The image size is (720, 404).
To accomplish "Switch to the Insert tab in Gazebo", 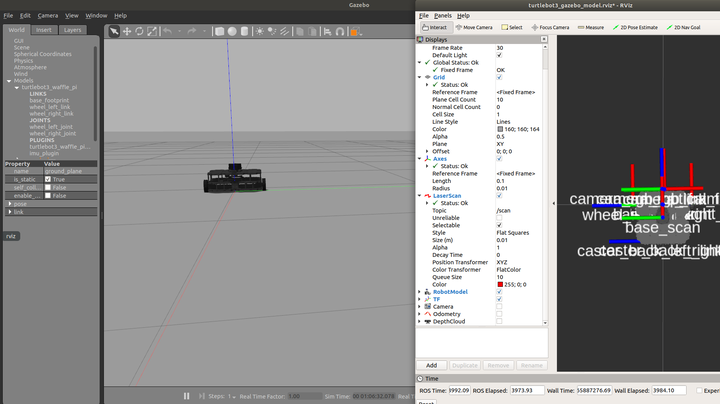I will point(44,30).
